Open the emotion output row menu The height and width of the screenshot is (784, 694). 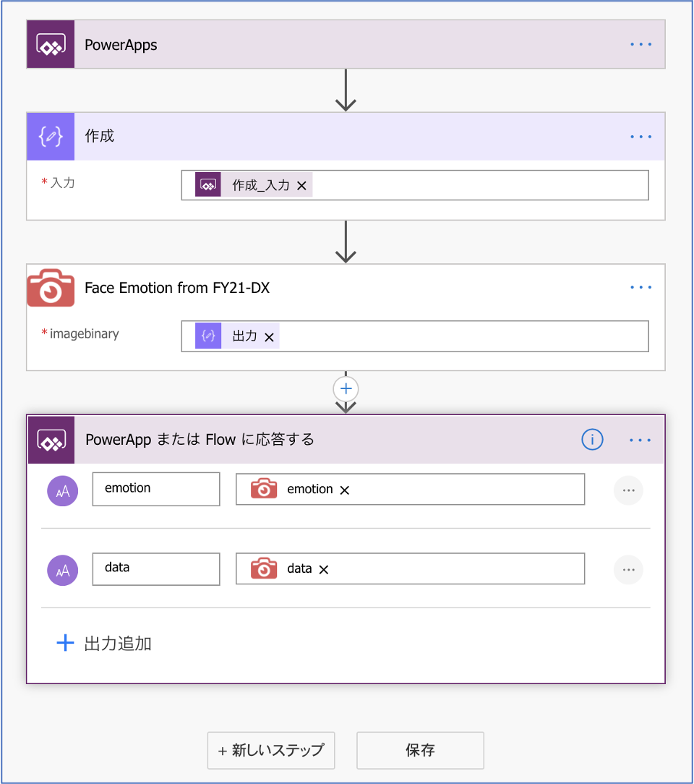(x=628, y=490)
